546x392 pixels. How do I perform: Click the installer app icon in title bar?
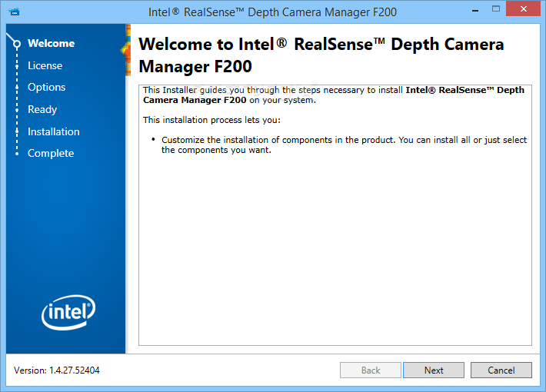[15, 12]
